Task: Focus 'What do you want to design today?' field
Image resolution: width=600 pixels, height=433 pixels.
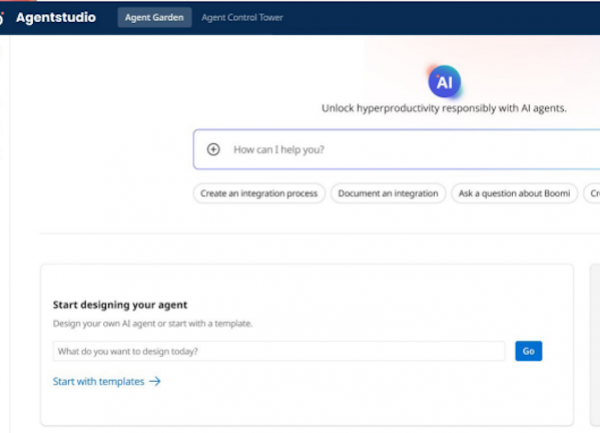Action: pyautogui.click(x=279, y=351)
